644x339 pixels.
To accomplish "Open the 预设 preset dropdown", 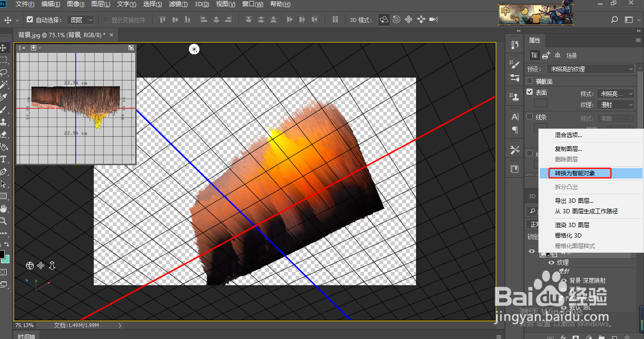I will pyautogui.click(x=590, y=69).
